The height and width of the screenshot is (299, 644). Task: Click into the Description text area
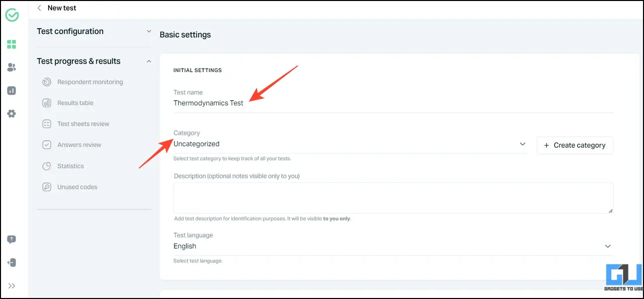[x=393, y=198]
